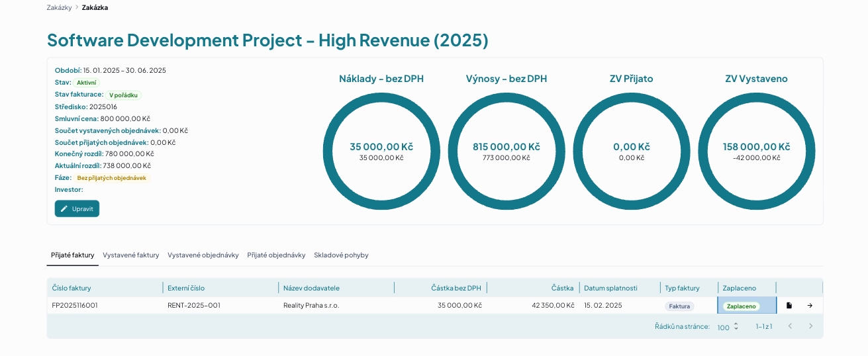
Task: Go to the previous page with the left chevron
Action: [790, 326]
